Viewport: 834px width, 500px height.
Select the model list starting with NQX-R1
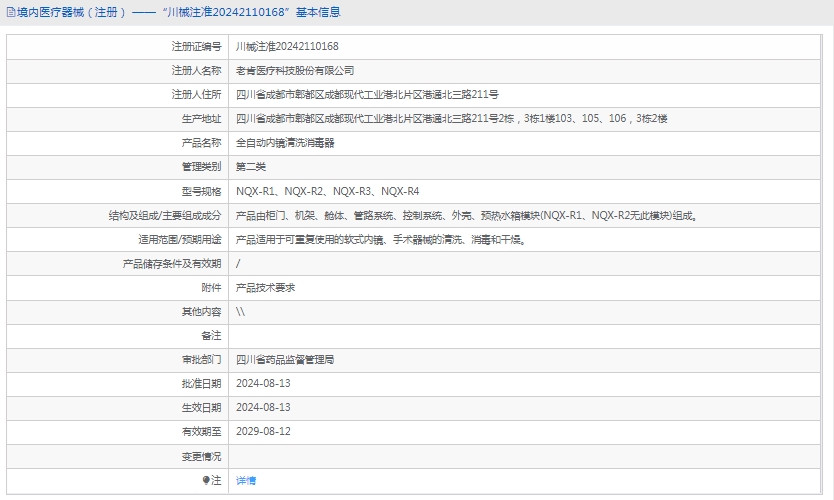327,191
